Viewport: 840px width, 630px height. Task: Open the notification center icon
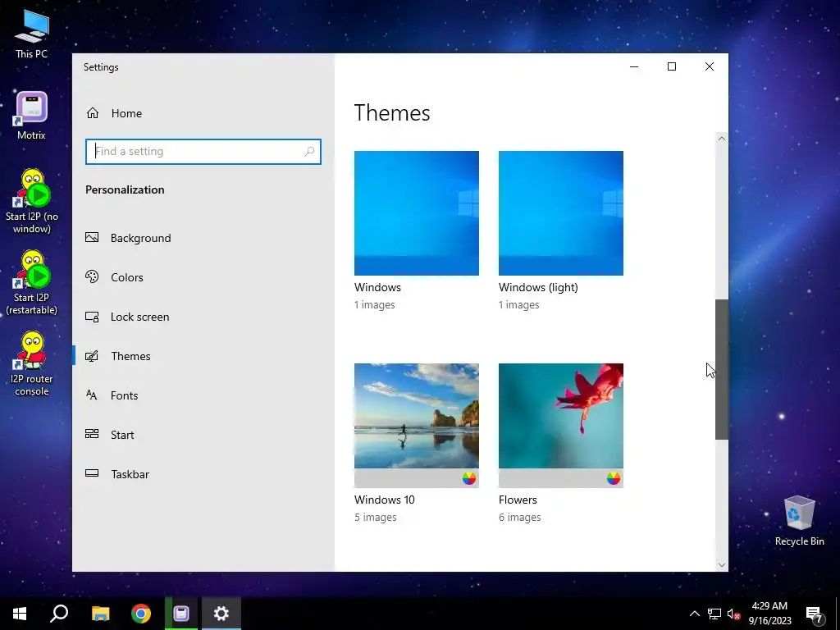(x=815, y=614)
